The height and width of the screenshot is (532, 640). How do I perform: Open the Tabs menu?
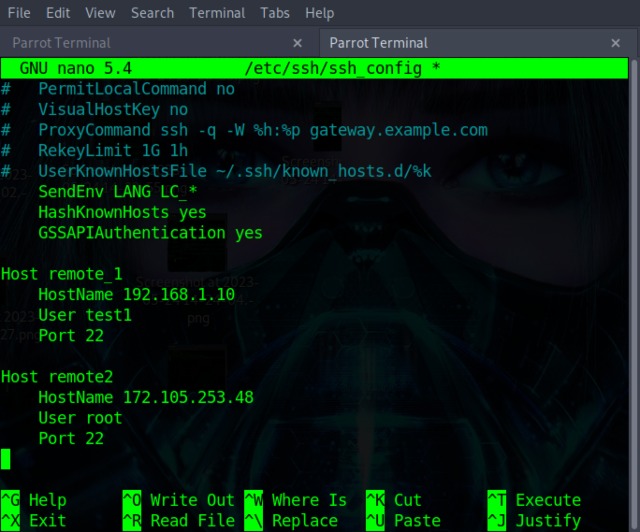pos(275,13)
